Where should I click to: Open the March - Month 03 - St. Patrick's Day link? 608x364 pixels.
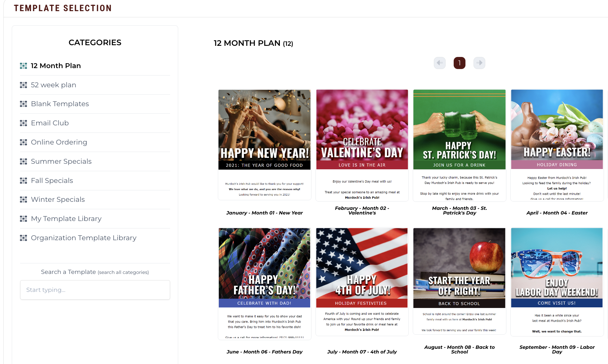pyautogui.click(x=460, y=210)
